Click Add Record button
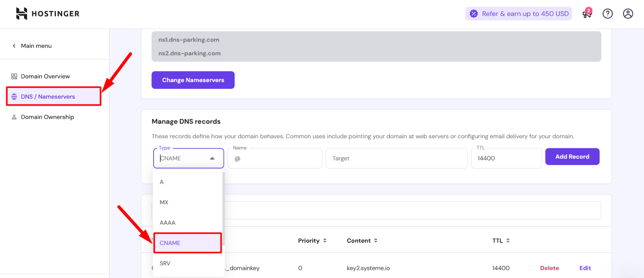The height and width of the screenshot is (278, 644). point(572,156)
